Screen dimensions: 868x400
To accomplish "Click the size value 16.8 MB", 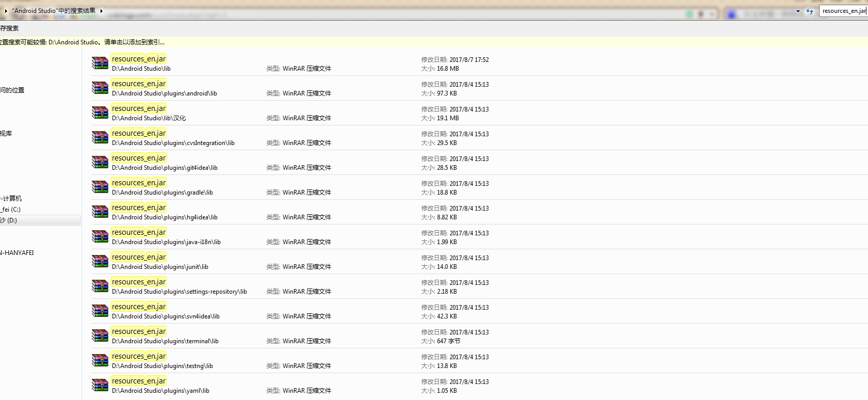I will coord(448,69).
